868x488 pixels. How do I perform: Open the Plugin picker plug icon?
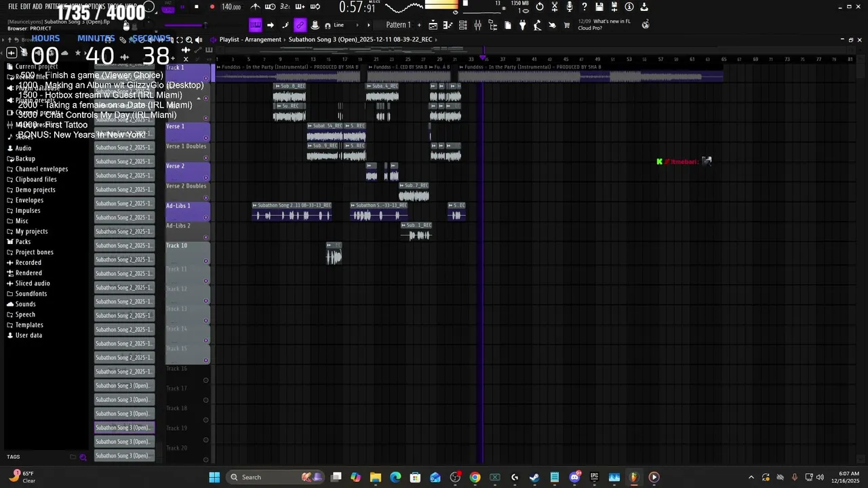(522, 25)
